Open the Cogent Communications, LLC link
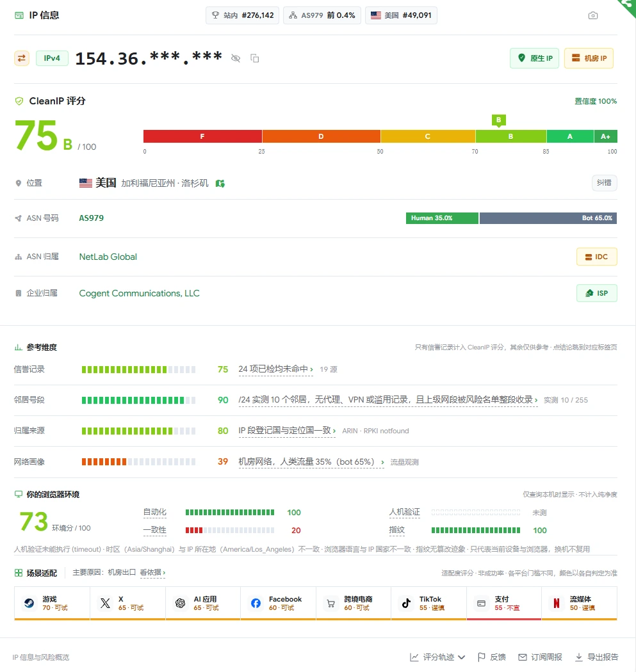Image resolution: width=636 pixels, height=672 pixels. (140, 293)
